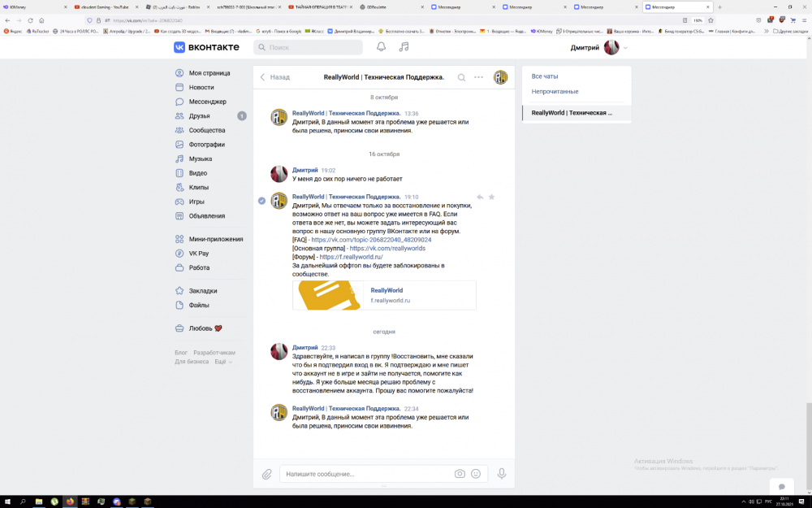Screen dimensions: 812x508
Task: Show Непрочитанные chats filter
Action: (555, 91)
